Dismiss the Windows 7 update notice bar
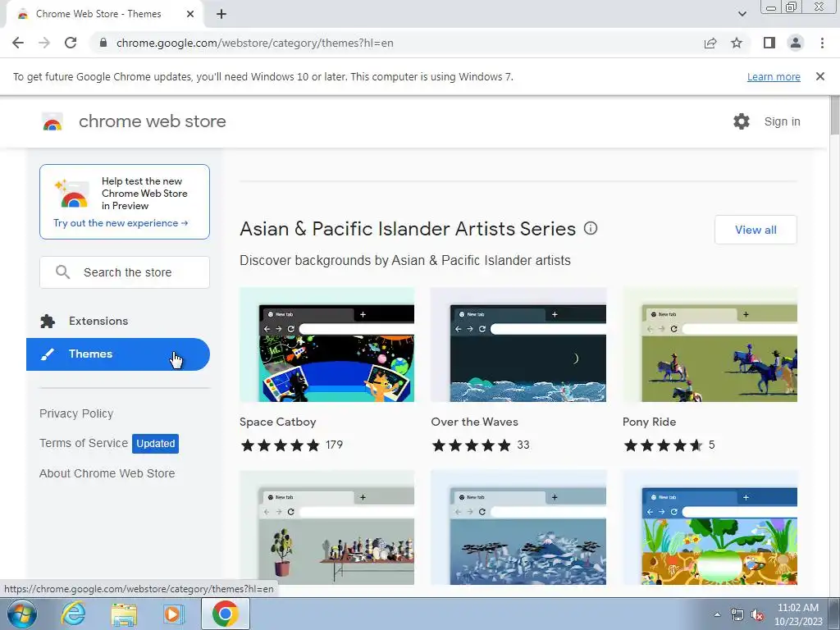This screenshot has width=840, height=630. (x=820, y=76)
